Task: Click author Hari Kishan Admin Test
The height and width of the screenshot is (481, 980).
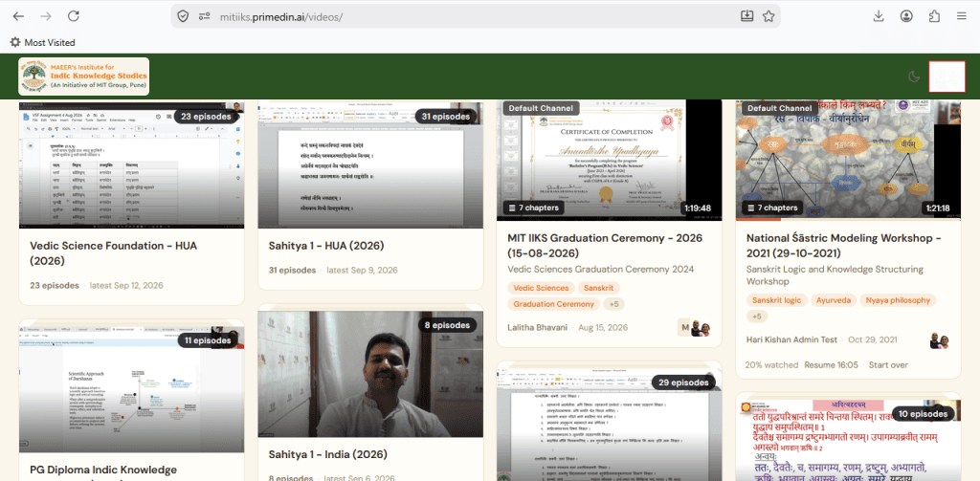Action: click(791, 339)
